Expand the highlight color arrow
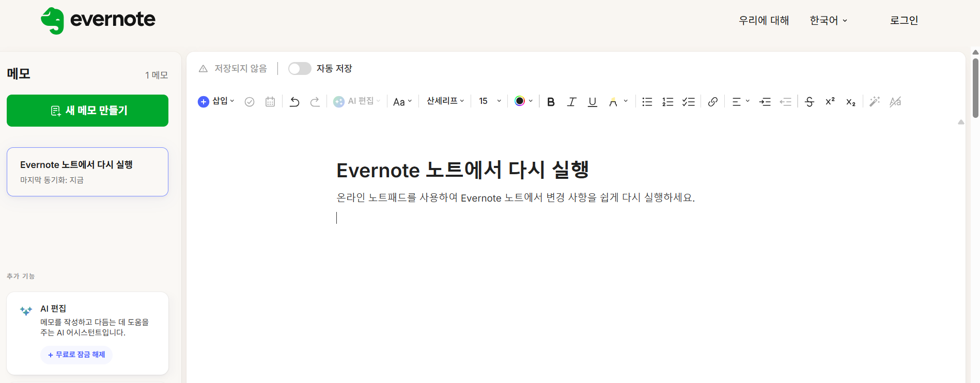 [626, 101]
